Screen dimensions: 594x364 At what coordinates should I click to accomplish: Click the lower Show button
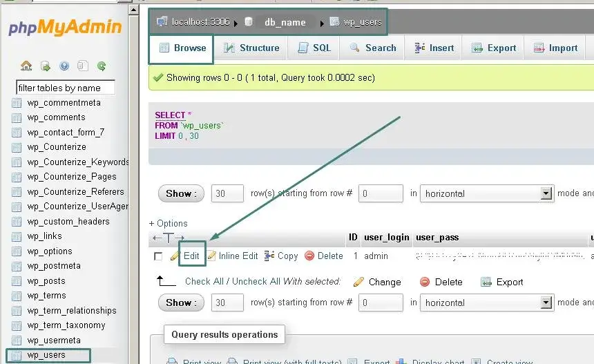point(181,303)
